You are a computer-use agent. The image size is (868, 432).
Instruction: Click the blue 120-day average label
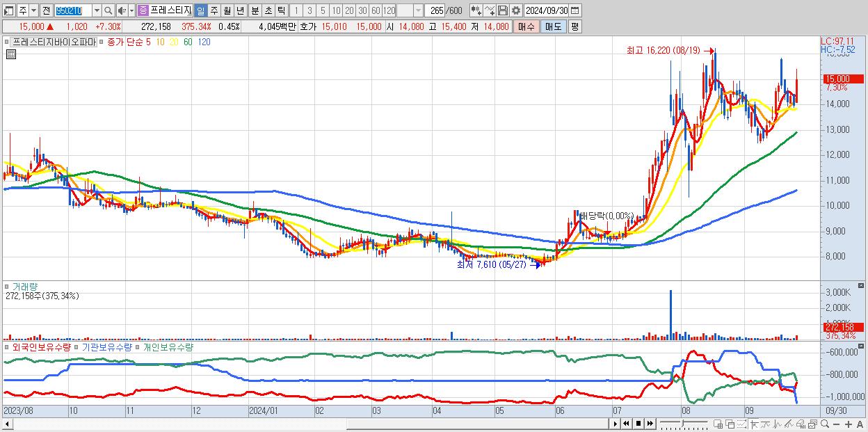pos(204,42)
